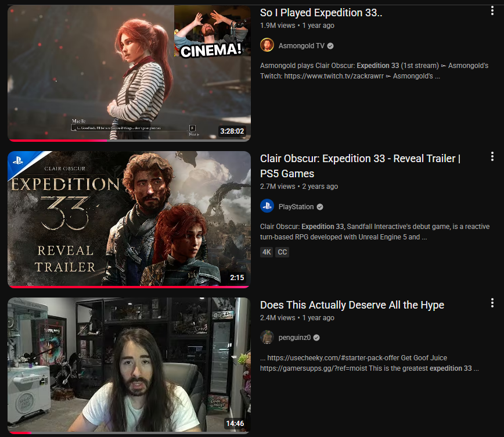Viewport: 504px width, 437px height.
Task: Click penguinz0 channel avatar
Action: (267, 337)
